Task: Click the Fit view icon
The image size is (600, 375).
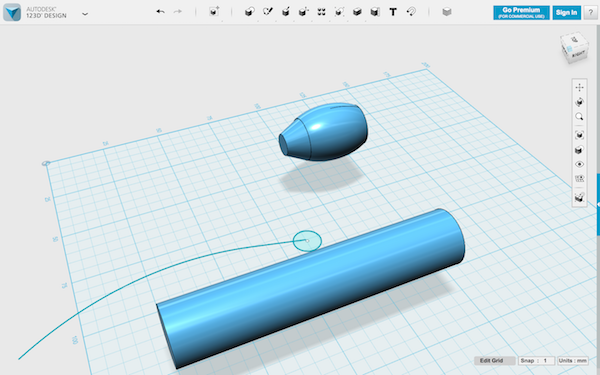Action: pos(579,135)
